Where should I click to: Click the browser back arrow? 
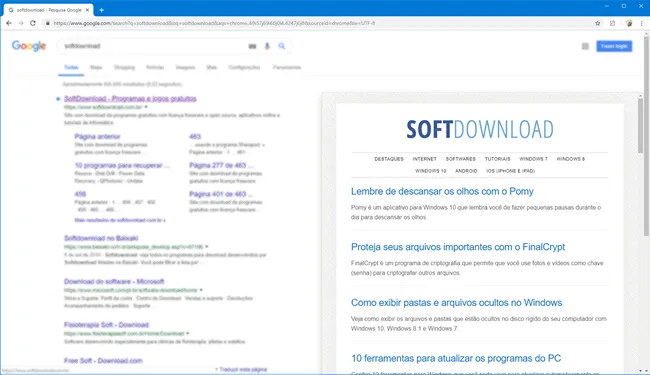point(9,23)
